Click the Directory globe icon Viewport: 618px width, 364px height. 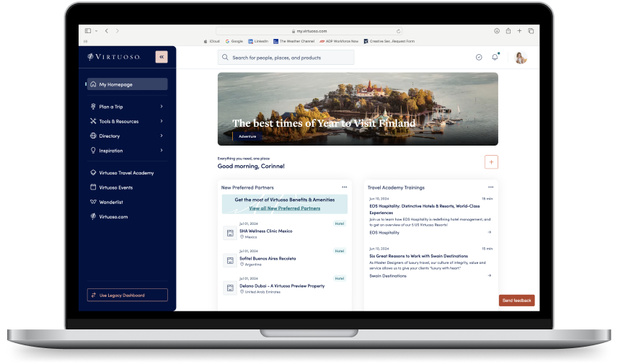click(x=93, y=136)
